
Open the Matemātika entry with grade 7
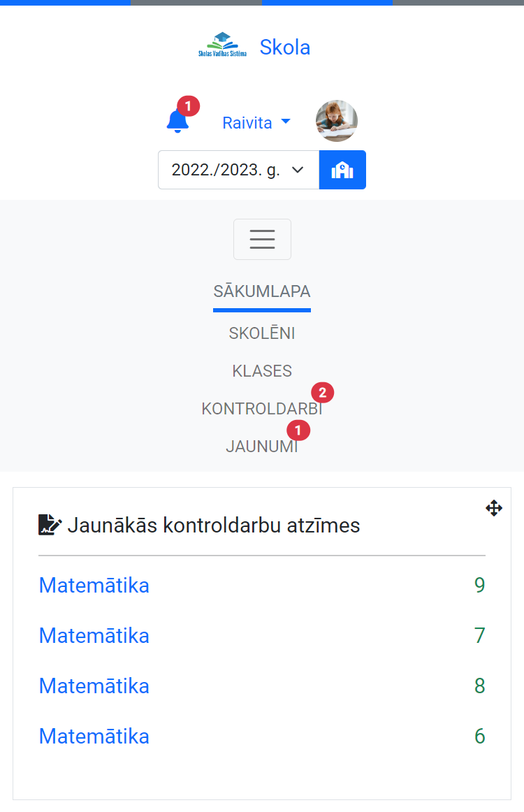click(94, 636)
